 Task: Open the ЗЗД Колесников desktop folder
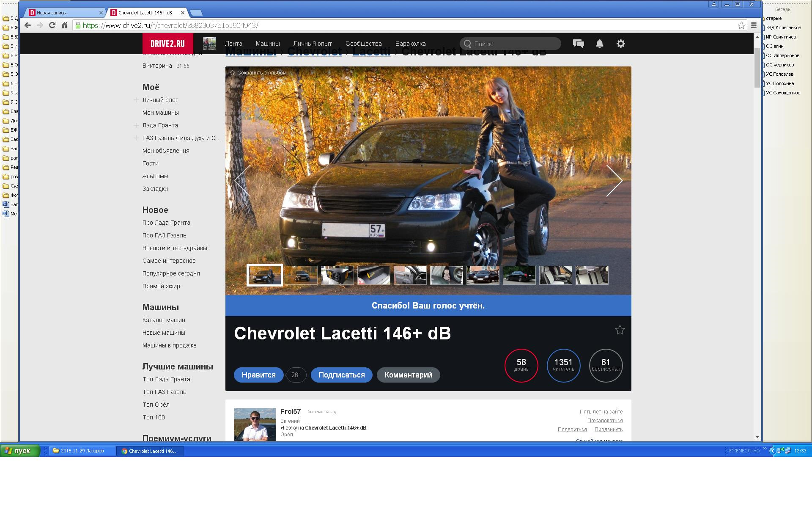coord(783,28)
